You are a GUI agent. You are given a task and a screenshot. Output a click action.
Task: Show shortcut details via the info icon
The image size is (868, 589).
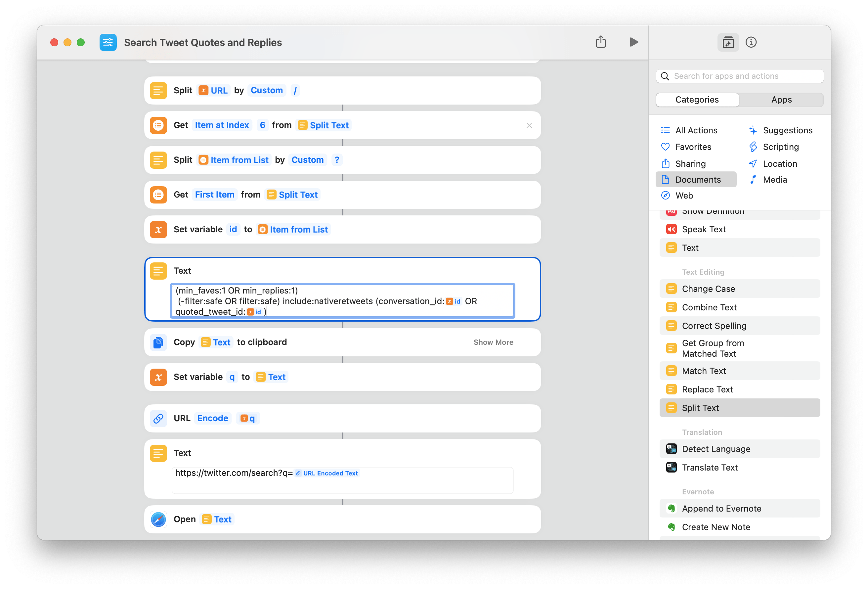(751, 42)
